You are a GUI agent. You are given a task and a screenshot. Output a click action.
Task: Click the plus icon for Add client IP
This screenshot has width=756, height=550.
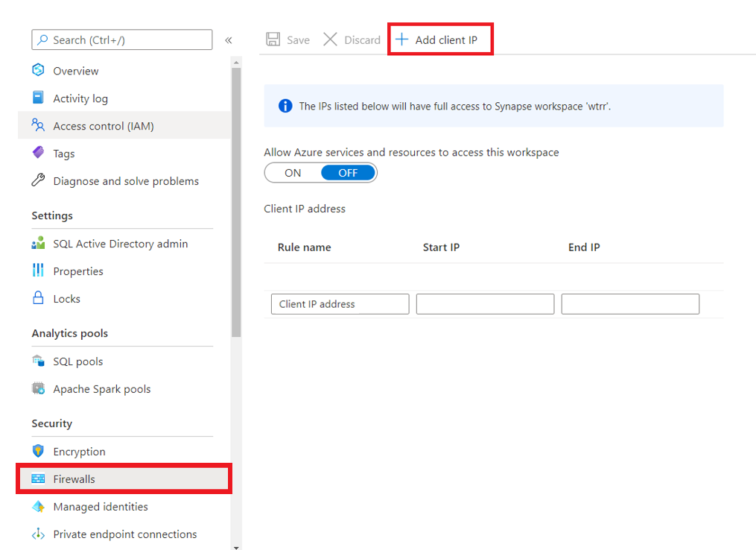point(401,39)
